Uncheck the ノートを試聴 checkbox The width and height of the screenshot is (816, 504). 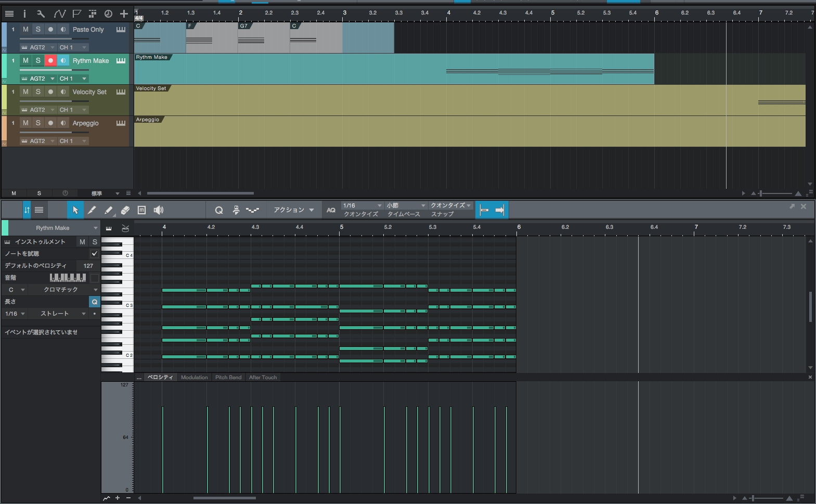94,254
